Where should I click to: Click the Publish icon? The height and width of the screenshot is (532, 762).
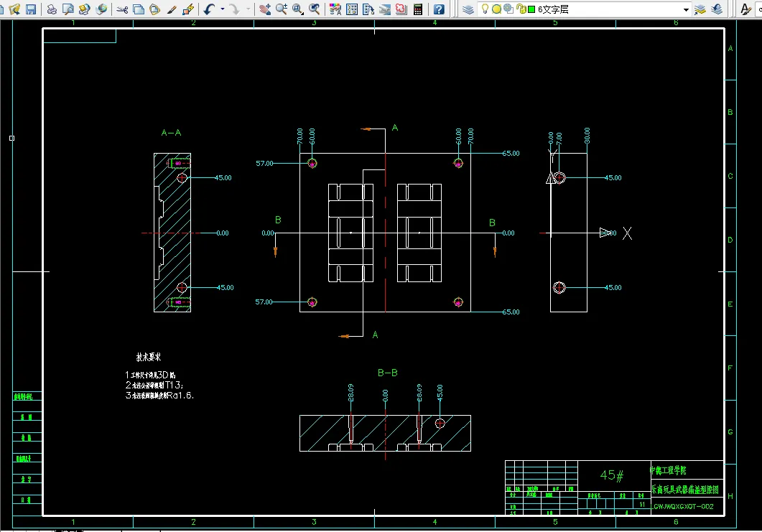pyautogui.click(x=84, y=9)
